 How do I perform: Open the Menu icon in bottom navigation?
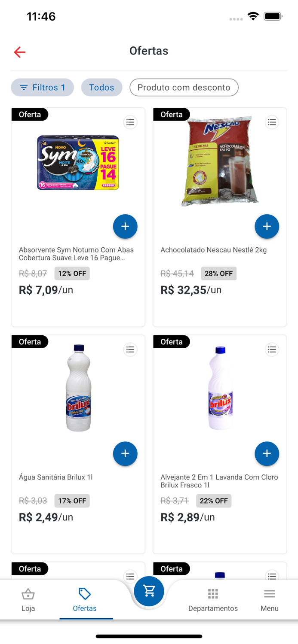(269, 599)
